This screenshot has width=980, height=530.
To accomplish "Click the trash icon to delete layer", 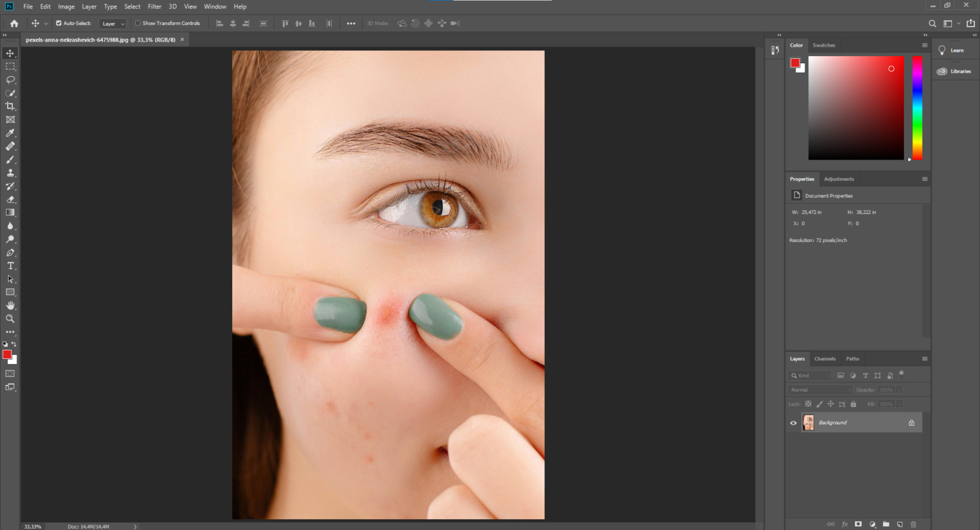I will 913,524.
